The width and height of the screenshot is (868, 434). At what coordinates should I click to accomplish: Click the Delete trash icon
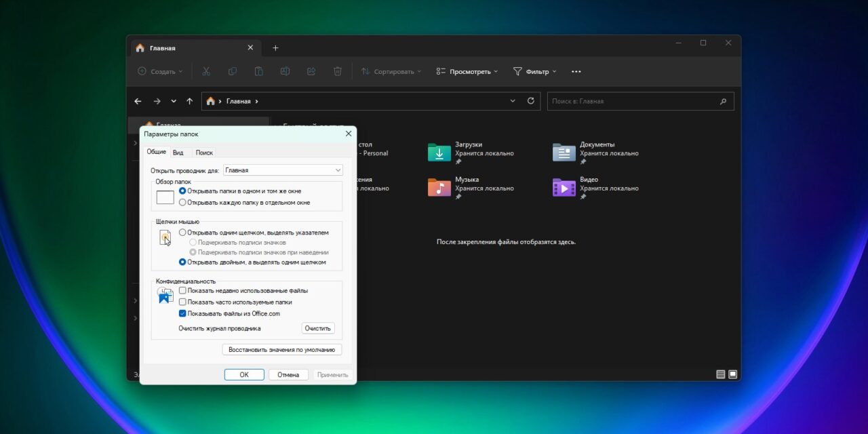pyautogui.click(x=337, y=71)
